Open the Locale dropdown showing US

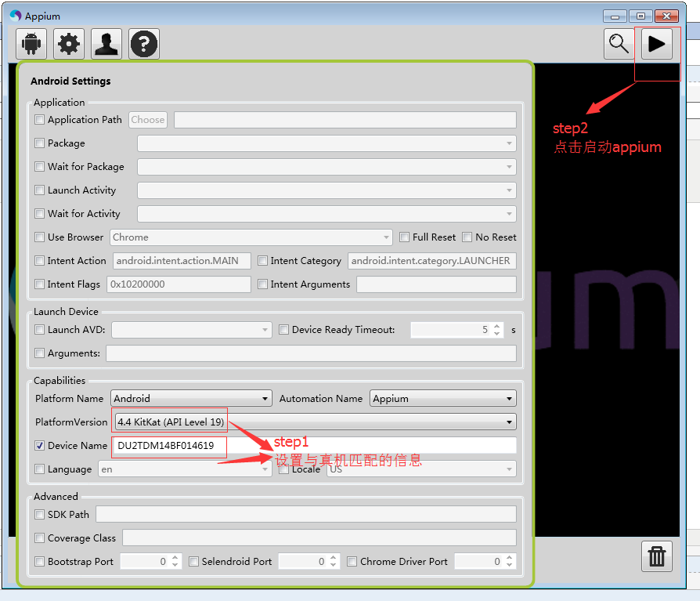[x=421, y=469]
